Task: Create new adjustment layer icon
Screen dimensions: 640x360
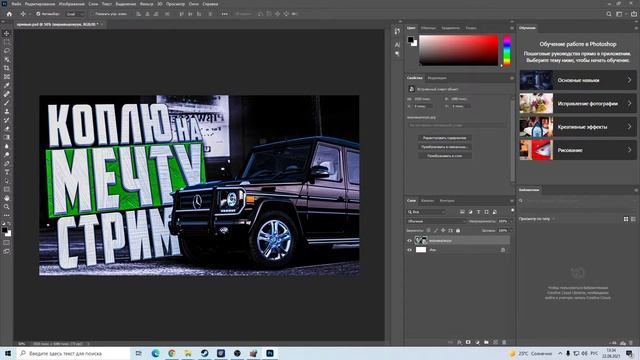Action: pyautogui.click(x=477, y=342)
